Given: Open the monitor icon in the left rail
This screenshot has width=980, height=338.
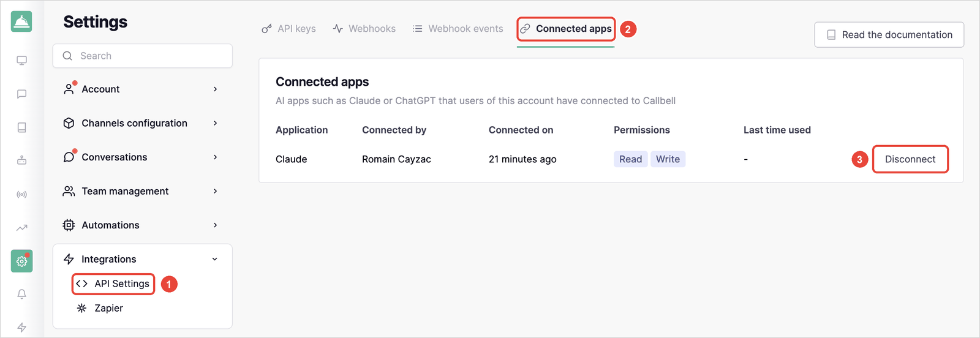Looking at the screenshot, I should coord(21,60).
